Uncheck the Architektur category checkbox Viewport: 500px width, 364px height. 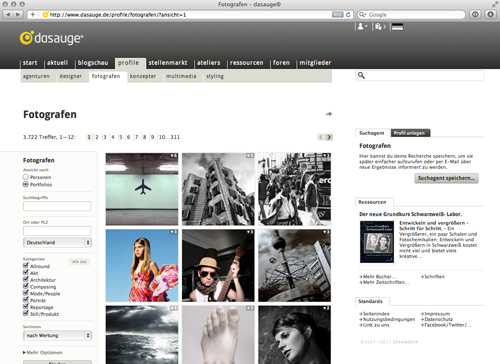26,279
